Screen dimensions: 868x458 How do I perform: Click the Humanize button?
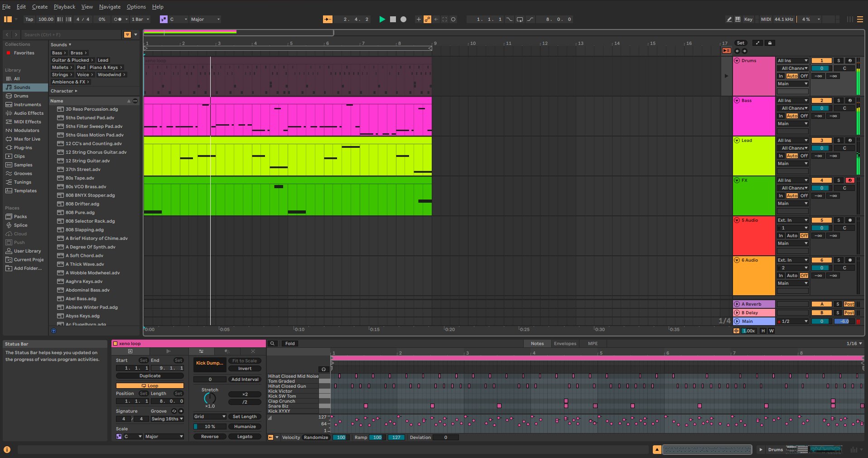pos(245,427)
